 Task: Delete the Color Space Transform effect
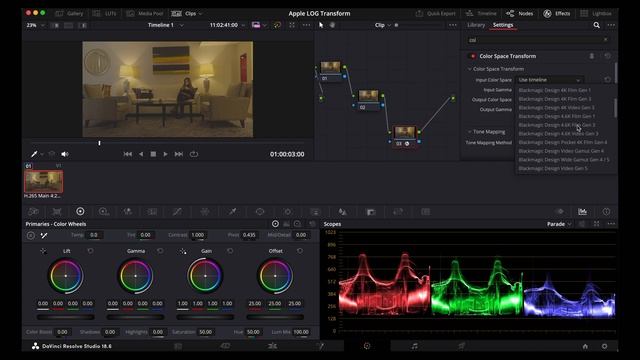click(591, 56)
